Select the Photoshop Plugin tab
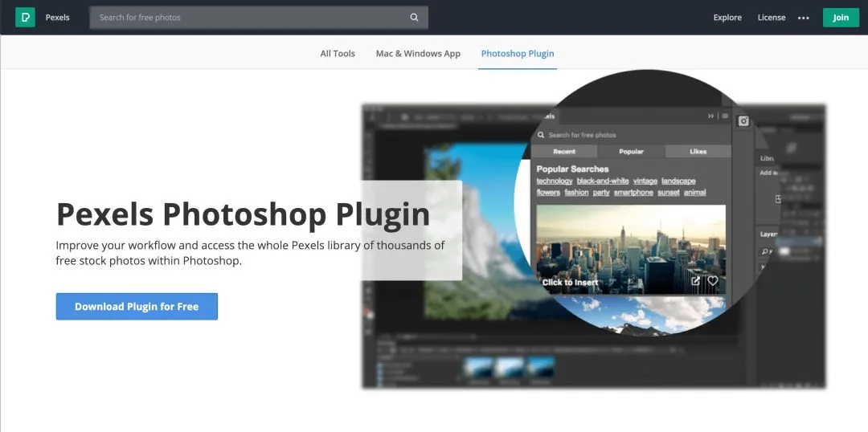Image resolution: width=868 pixels, height=432 pixels. (x=518, y=54)
